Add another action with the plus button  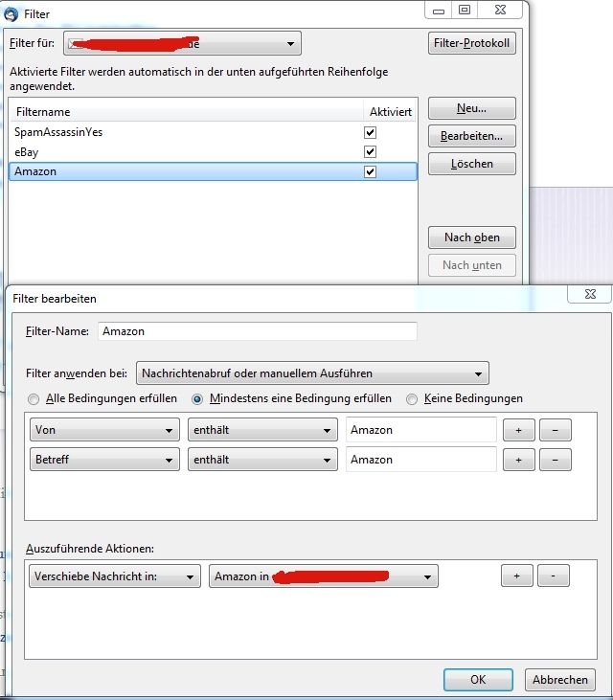point(516,576)
